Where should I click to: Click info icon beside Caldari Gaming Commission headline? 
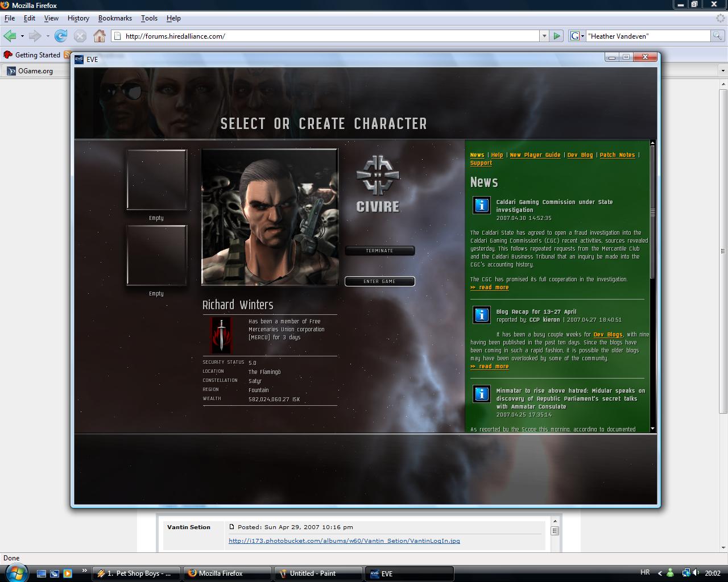(482, 205)
